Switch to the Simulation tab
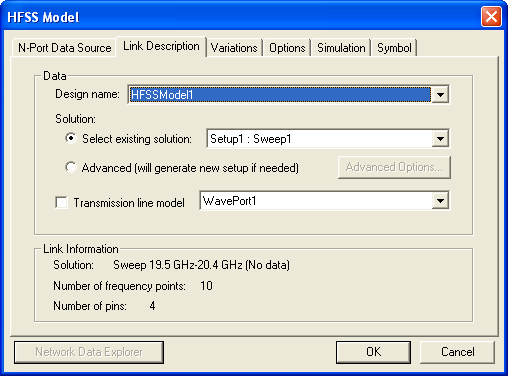This screenshot has width=508, height=376. [x=341, y=48]
